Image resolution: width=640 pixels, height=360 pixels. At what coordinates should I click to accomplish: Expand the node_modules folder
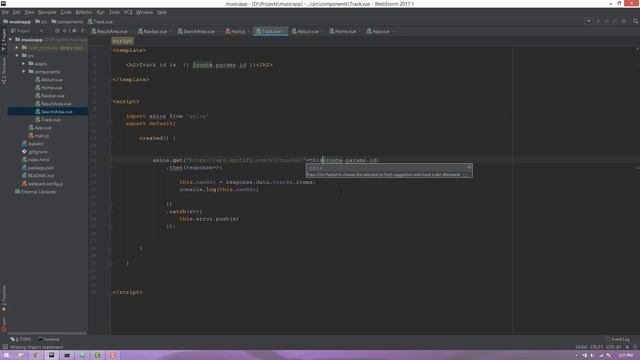tap(17, 48)
